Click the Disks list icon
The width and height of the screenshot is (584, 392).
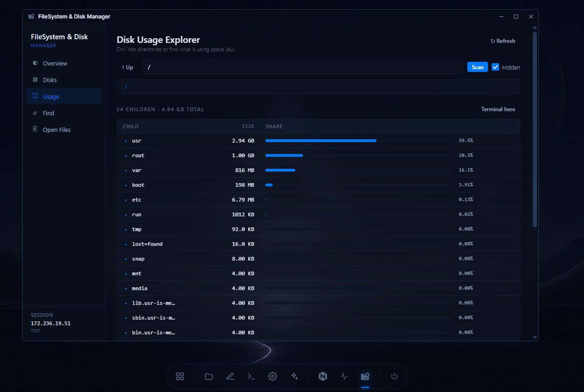(35, 80)
